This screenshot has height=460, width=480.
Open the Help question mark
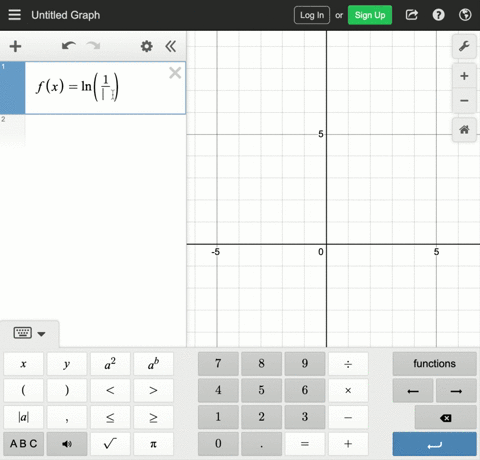(438, 15)
